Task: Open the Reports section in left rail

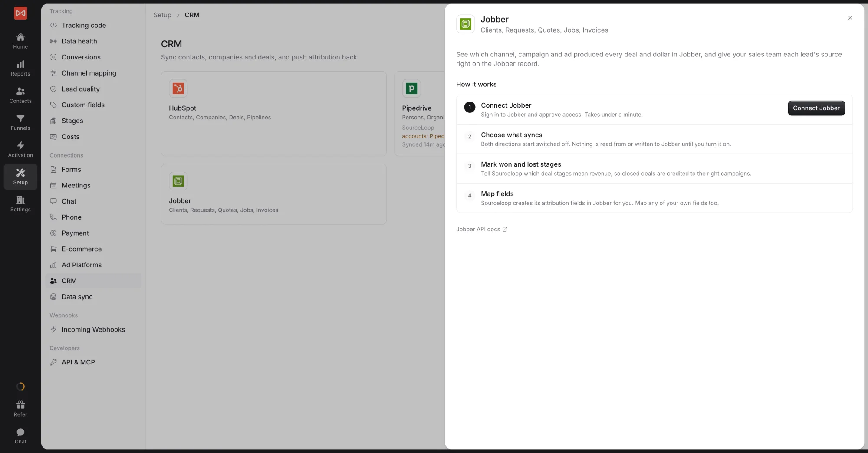Action: (20, 68)
